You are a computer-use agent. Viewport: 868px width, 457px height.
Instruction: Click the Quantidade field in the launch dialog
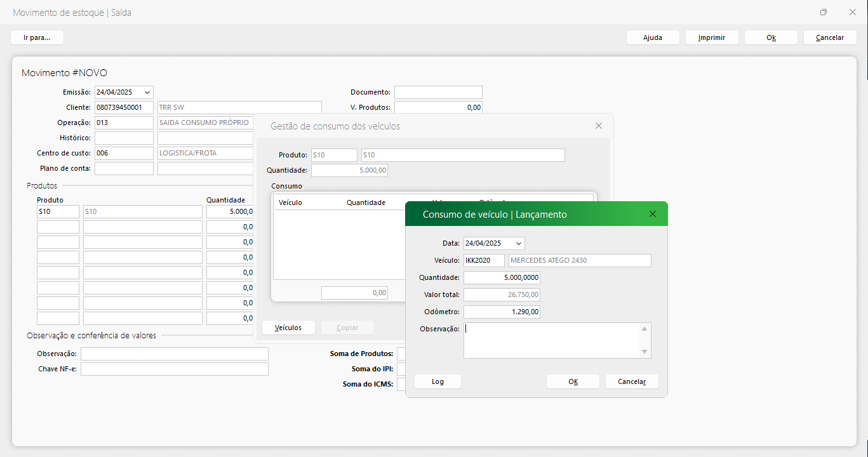click(x=502, y=277)
